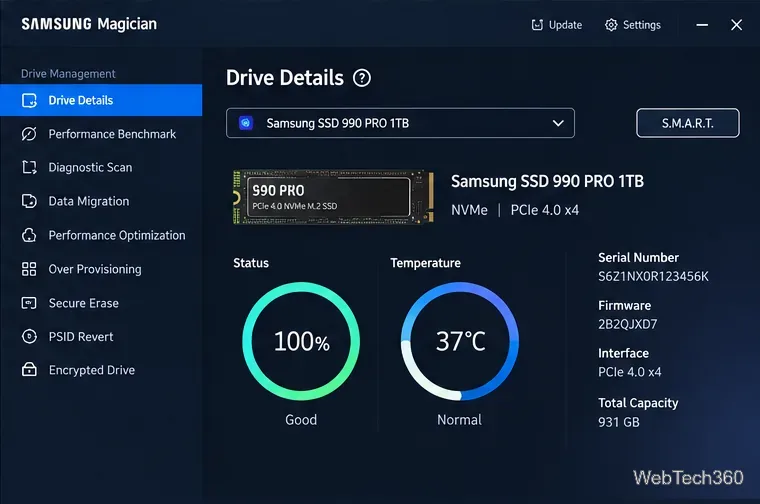Expand the drive selector chevron

[x=558, y=123]
